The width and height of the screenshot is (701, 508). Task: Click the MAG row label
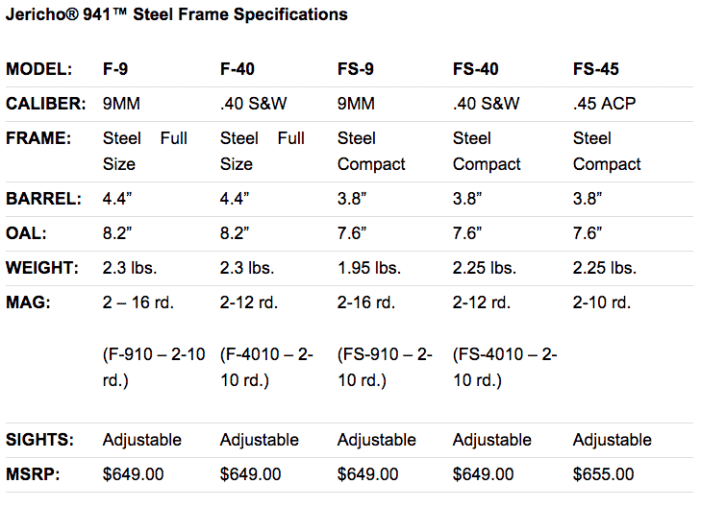point(26,302)
